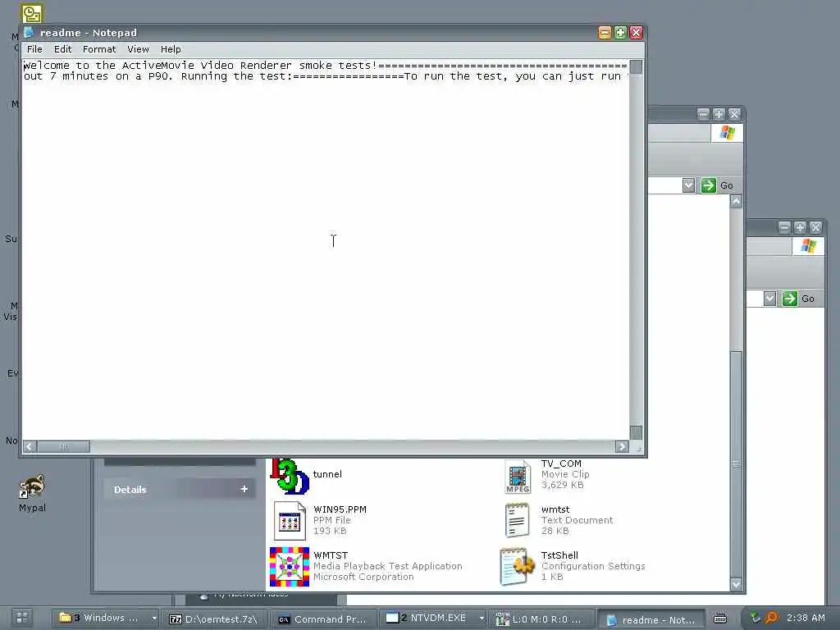Maximize the readme Notepad window
This screenshot has height=630, width=840.
coord(620,33)
